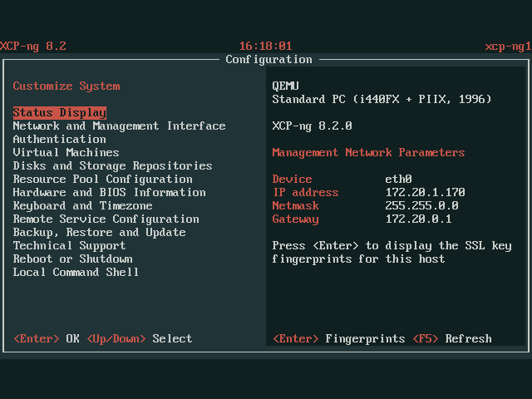Image resolution: width=532 pixels, height=399 pixels.
Task: Choose the Authentication menu item
Action: 59,139
